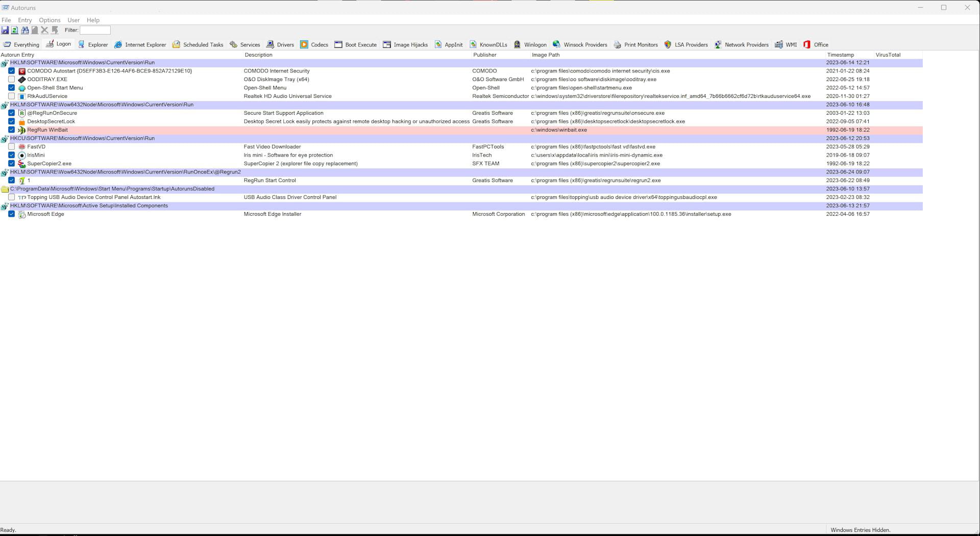Image resolution: width=980 pixels, height=536 pixels.
Task: Switch to the Services tab
Action: [244, 44]
